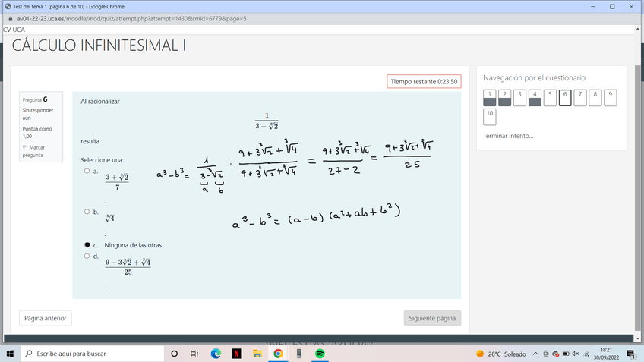644x362 pixels.
Task: Select answer option a radio button
Action: tap(87, 172)
